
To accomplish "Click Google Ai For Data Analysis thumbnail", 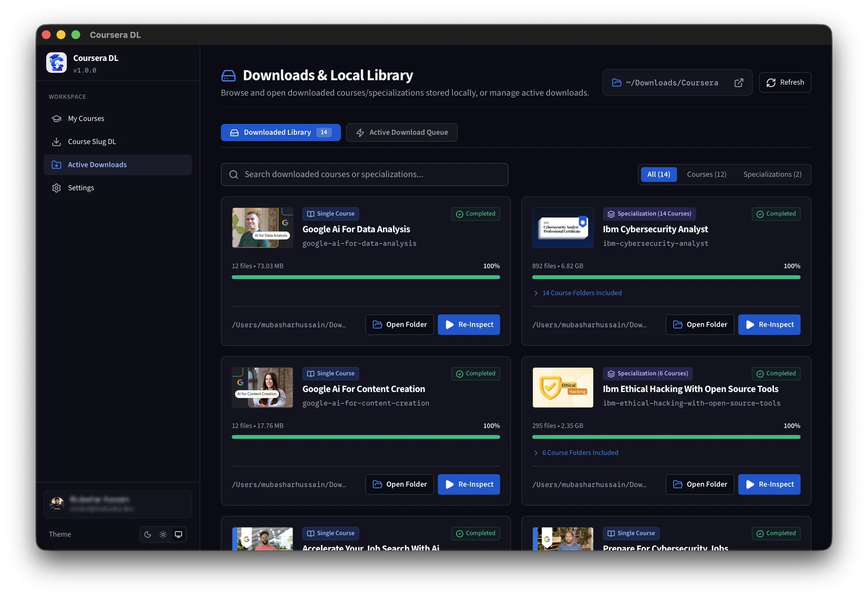I will pyautogui.click(x=263, y=228).
